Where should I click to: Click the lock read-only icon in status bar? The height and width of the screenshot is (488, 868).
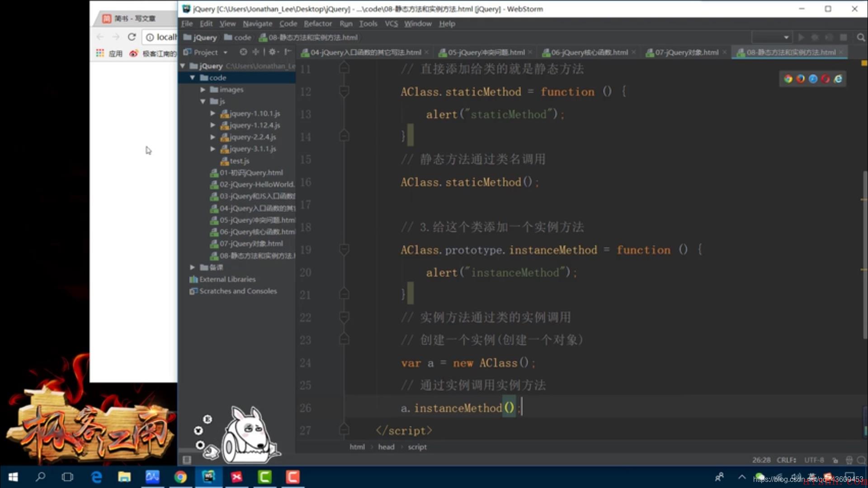click(x=835, y=460)
